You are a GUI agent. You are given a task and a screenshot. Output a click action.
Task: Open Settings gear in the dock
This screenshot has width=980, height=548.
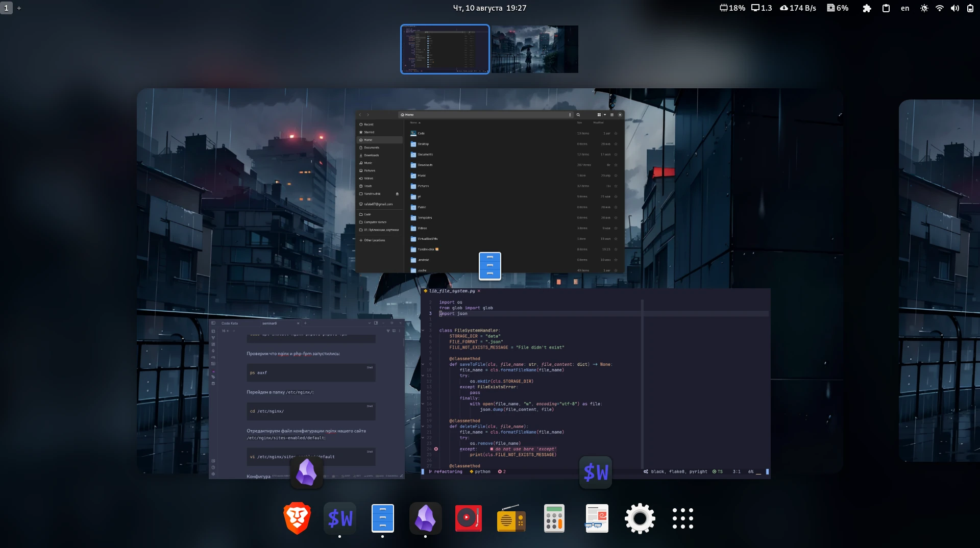pyautogui.click(x=640, y=518)
